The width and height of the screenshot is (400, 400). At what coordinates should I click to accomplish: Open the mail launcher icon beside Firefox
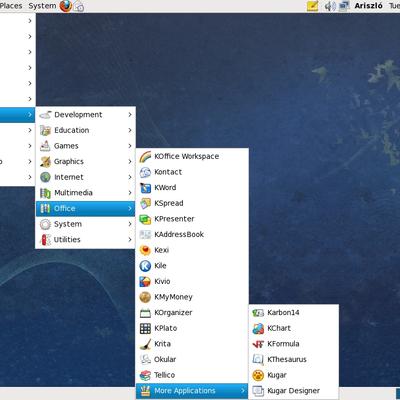pyautogui.click(x=79, y=6)
